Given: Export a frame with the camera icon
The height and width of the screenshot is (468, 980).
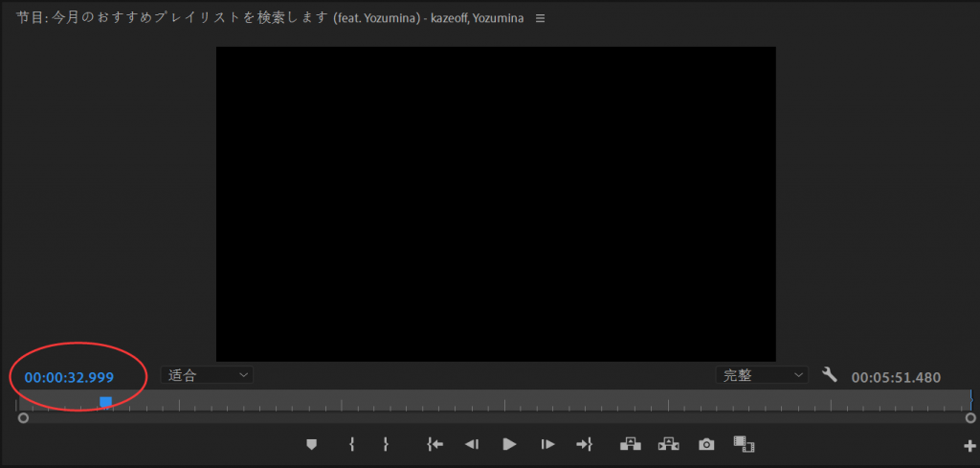Looking at the screenshot, I should [706, 444].
